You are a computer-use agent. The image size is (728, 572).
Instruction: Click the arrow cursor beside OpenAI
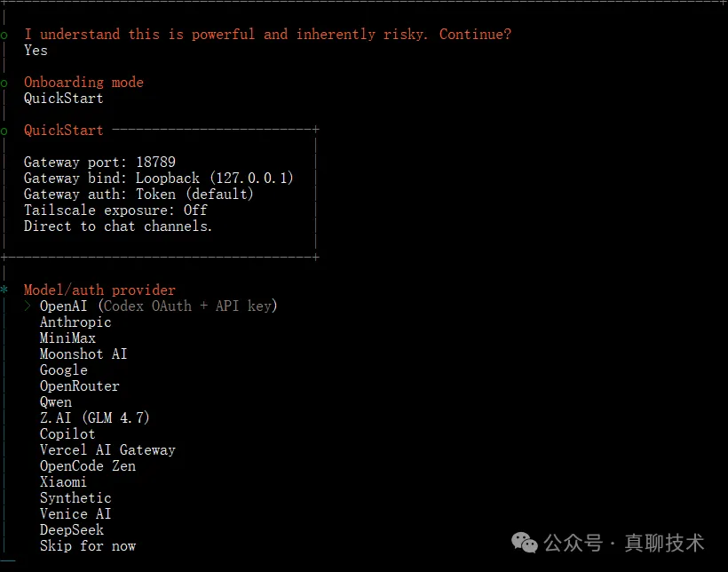pos(28,306)
